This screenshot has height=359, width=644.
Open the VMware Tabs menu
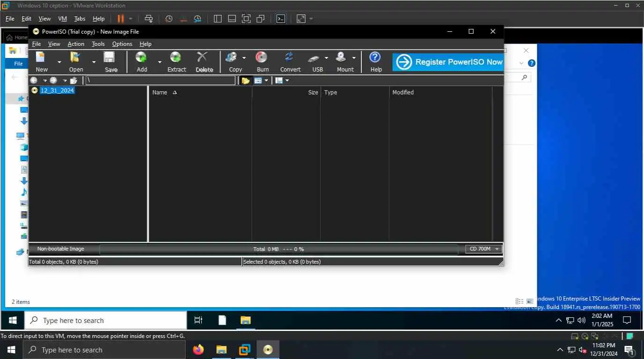[80, 19]
